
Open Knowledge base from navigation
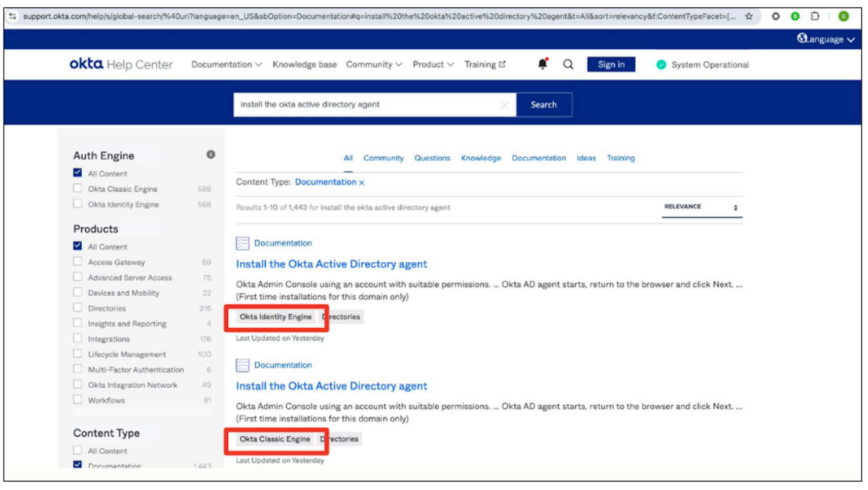click(304, 64)
